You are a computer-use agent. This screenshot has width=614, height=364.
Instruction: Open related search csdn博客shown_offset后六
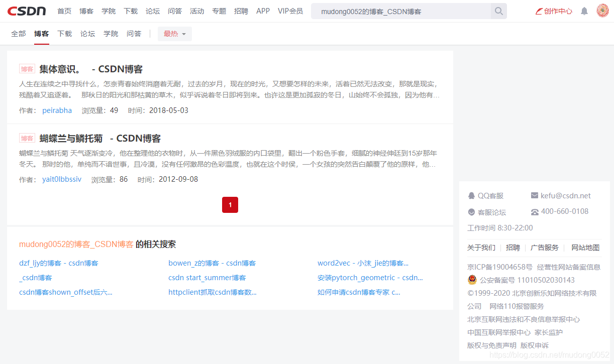tap(66, 292)
